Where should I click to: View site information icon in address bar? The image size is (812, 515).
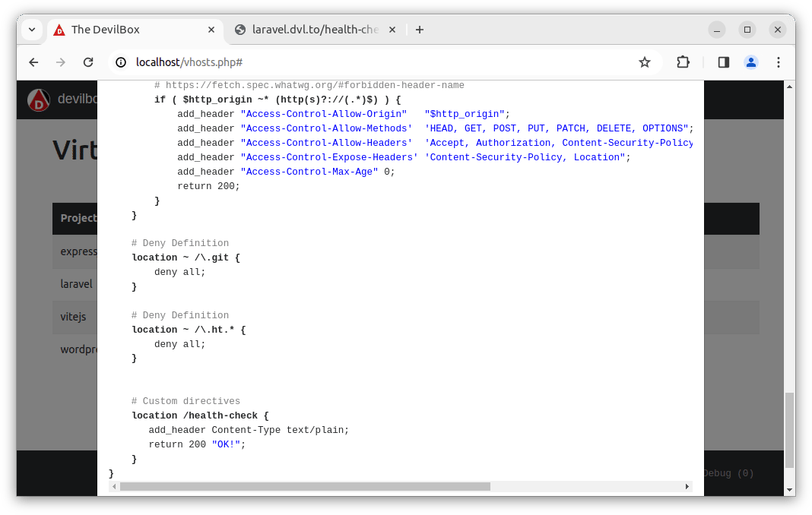tap(121, 62)
